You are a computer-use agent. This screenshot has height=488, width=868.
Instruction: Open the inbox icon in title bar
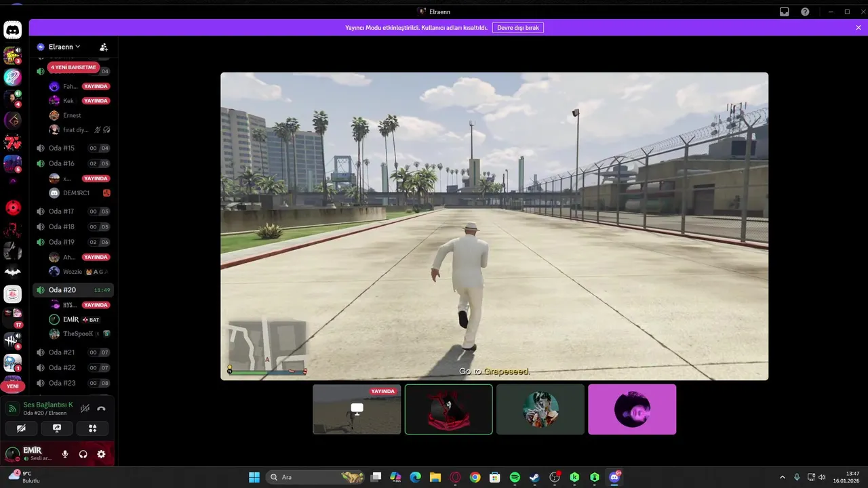(x=785, y=12)
